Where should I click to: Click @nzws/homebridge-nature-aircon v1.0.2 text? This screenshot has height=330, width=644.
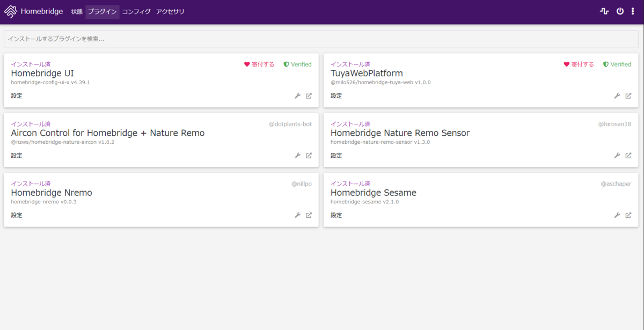pyautogui.click(x=63, y=142)
